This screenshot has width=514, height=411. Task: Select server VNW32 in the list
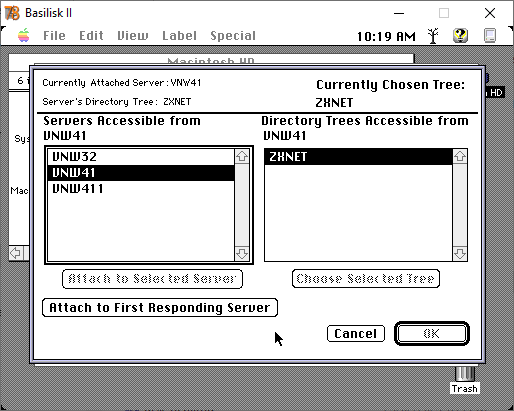tap(141, 157)
